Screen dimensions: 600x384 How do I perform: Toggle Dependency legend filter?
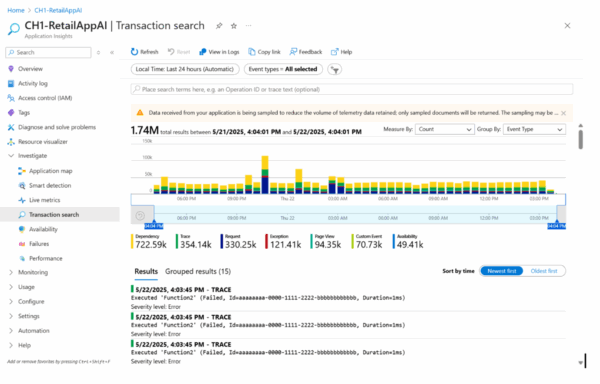pos(149,242)
